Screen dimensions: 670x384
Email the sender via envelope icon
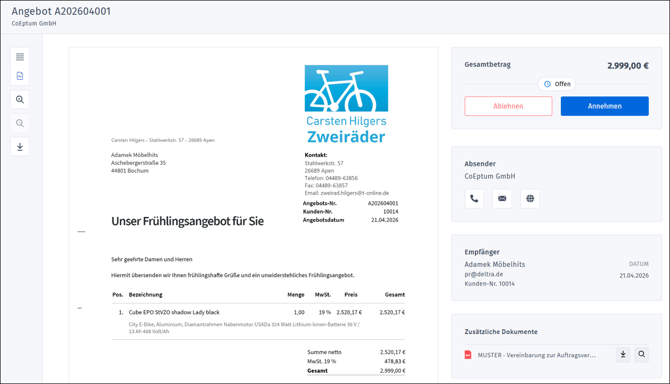pyautogui.click(x=502, y=199)
